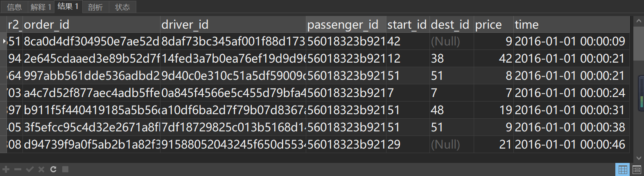Switch to grid view
Screen dimensions: 644x176
pos(623,169)
